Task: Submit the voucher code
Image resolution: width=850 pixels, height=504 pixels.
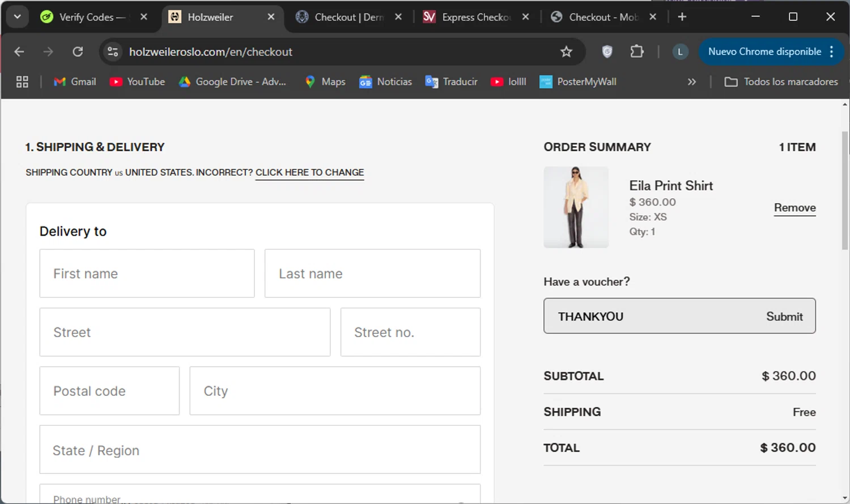Action: coord(784,317)
